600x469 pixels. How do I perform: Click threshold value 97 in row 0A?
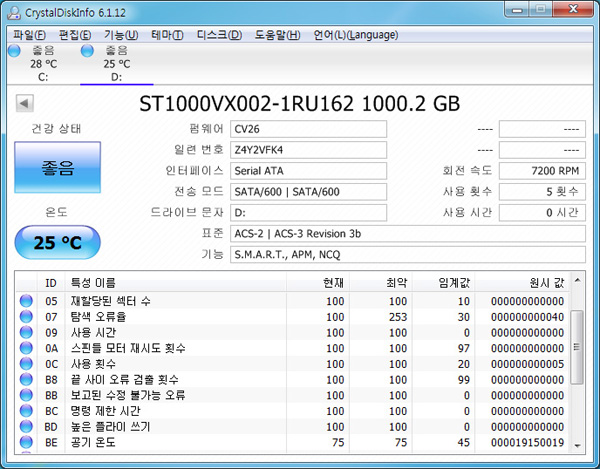click(x=463, y=348)
